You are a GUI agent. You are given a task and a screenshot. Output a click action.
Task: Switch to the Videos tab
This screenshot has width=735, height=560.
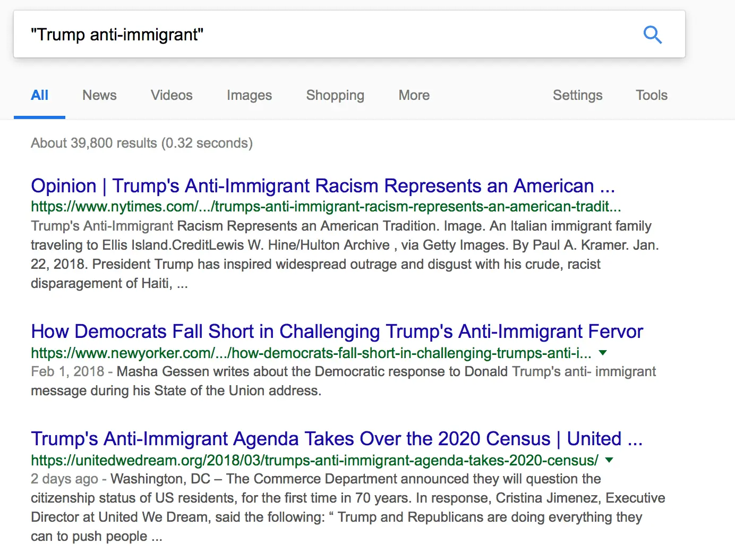[x=171, y=96]
